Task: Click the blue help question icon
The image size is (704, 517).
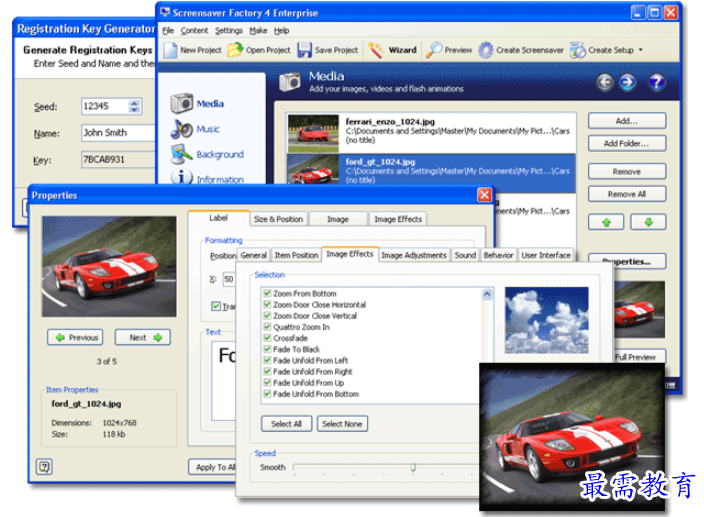Action: coord(656,82)
